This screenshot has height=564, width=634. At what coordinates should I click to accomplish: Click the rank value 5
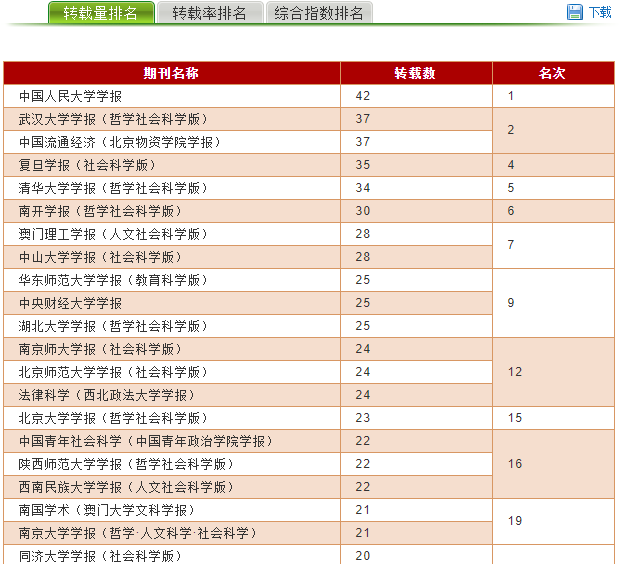click(511, 188)
